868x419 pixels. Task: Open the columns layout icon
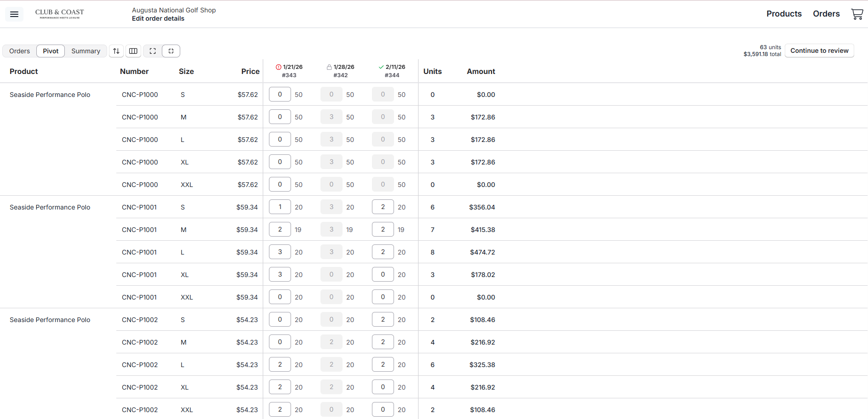click(133, 51)
